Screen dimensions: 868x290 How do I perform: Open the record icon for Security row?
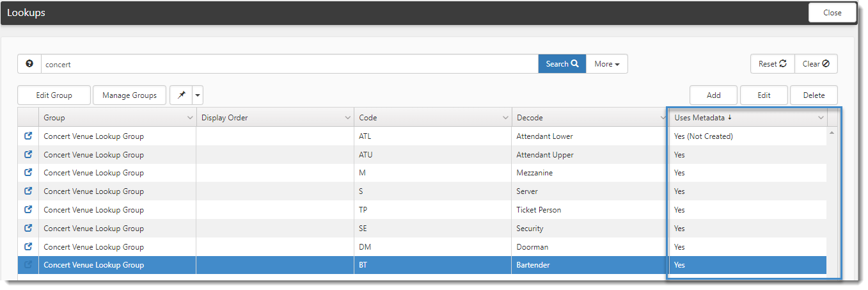tap(28, 229)
